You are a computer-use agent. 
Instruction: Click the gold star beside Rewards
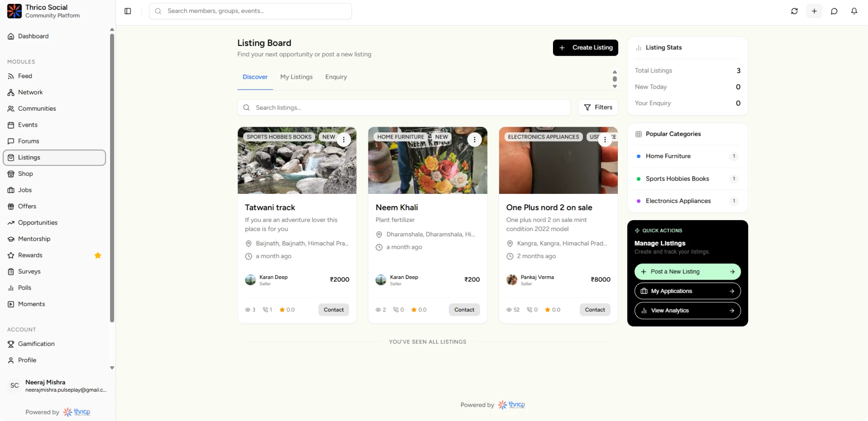tap(98, 255)
